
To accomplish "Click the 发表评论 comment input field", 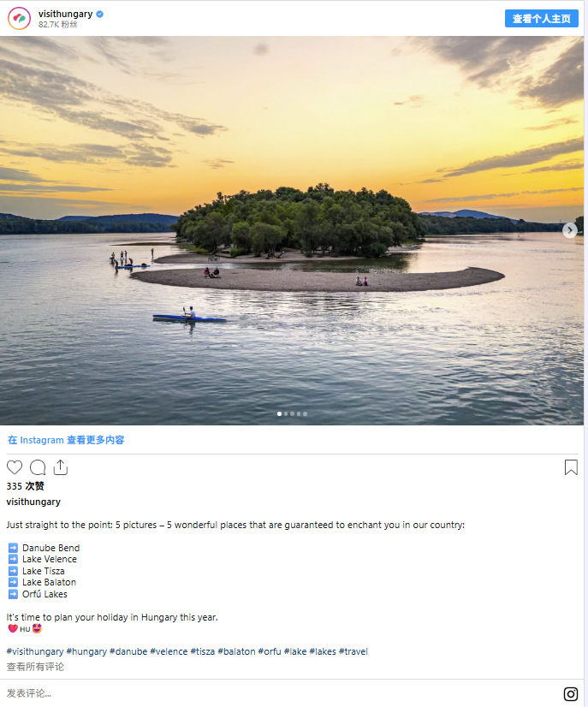I will coord(257,693).
